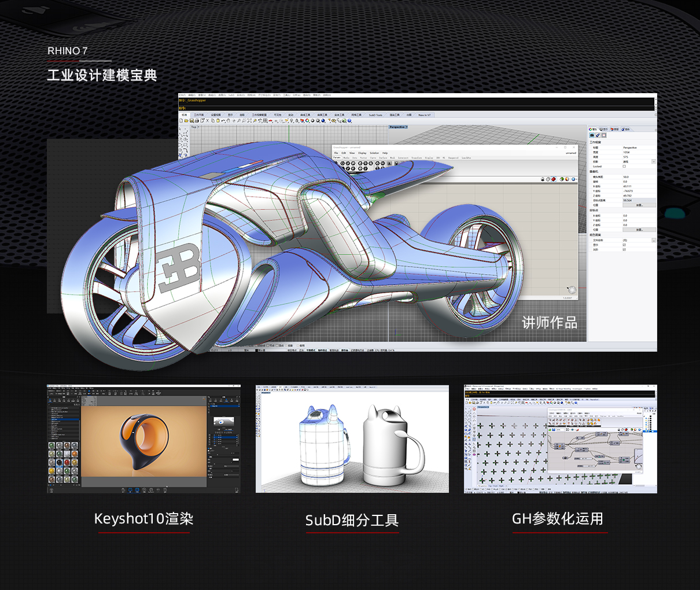Click Grasshopper's wireframe preview icon
The width and height of the screenshot is (700, 590).
548,179
